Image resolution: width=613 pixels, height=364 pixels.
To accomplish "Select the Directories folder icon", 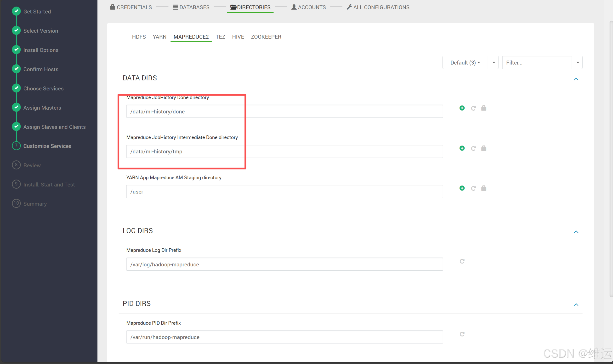I will [233, 7].
